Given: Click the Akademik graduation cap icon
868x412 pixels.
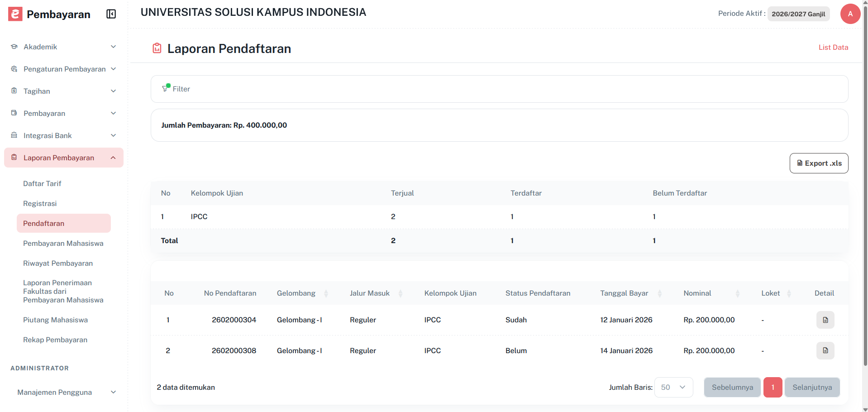Looking at the screenshot, I should (14, 47).
